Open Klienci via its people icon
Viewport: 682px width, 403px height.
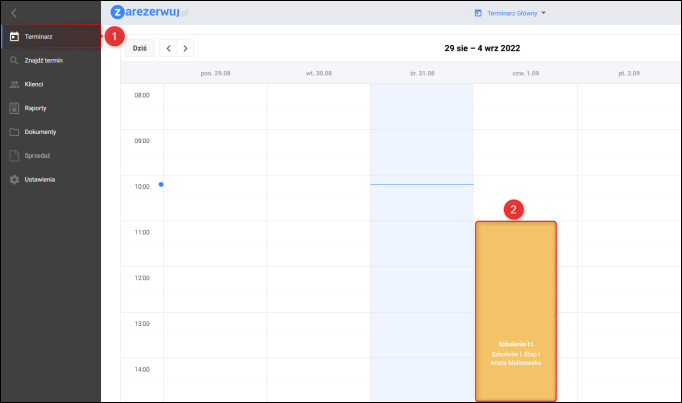14,84
